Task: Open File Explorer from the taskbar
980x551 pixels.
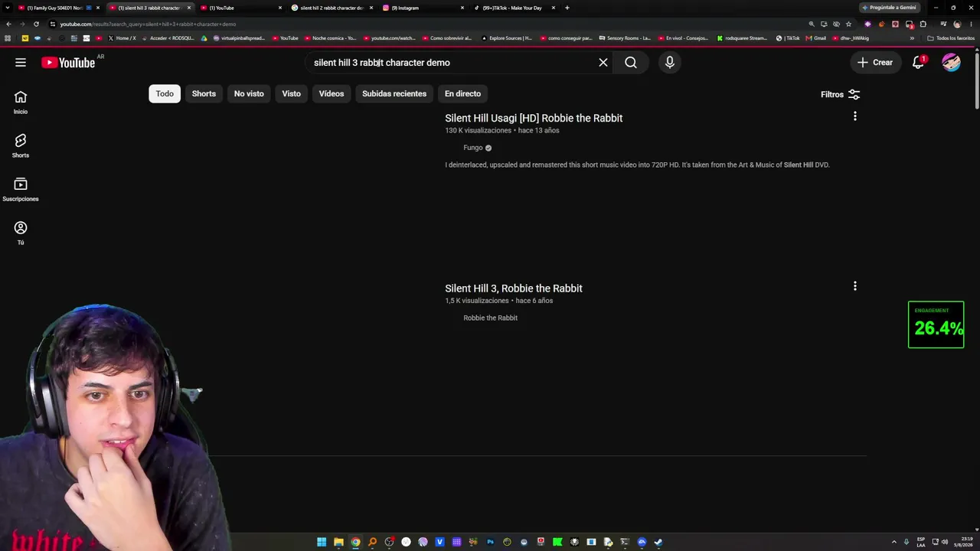Action: pos(338,542)
